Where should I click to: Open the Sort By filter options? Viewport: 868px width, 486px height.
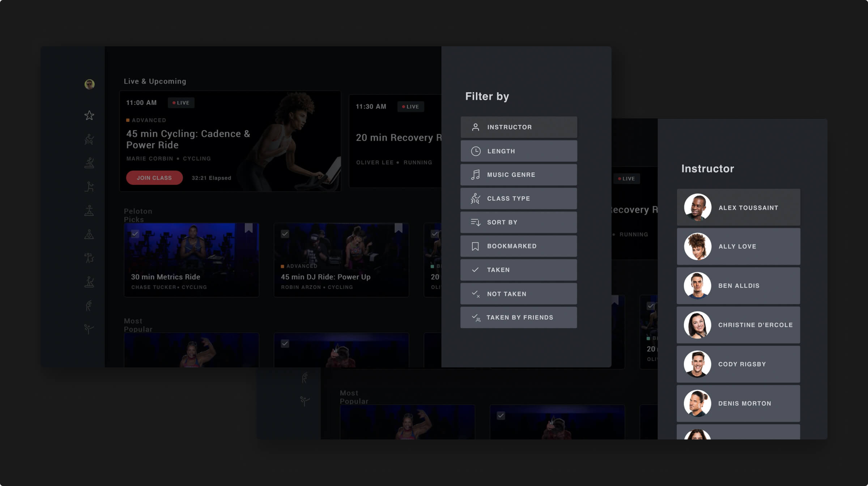[x=519, y=222]
